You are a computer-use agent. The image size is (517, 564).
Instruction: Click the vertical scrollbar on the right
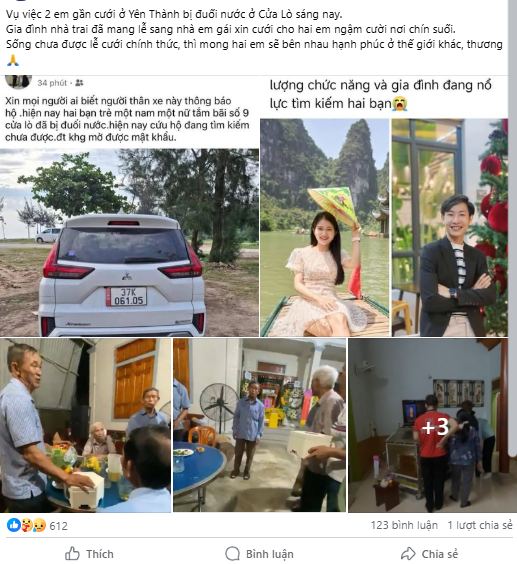coord(512,227)
